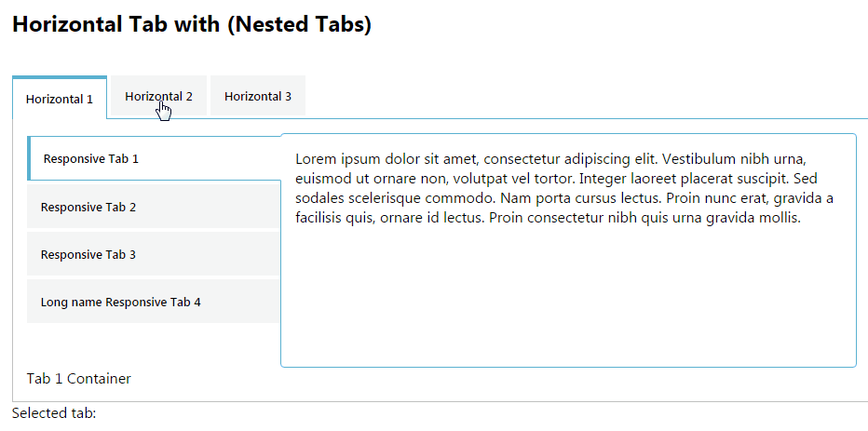
Task: Select Responsive Tab 1 in nested tabs
Action: 155,159
